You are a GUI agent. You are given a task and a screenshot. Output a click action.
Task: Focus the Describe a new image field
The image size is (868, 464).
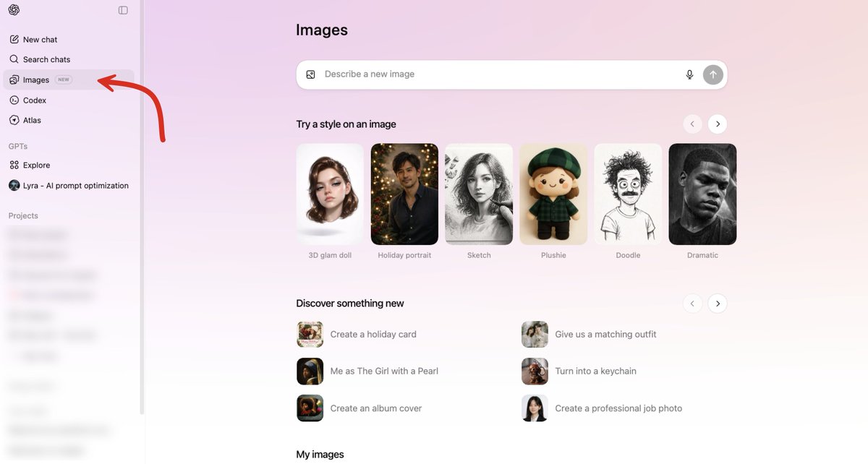[499, 74]
